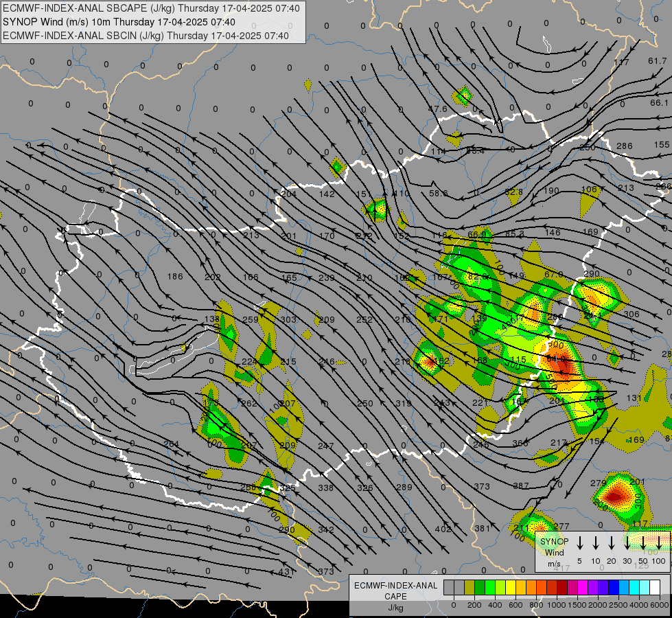Click the '58.6' value on the map
This screenshot has width=672, height=618.
[x=439, y=194]
